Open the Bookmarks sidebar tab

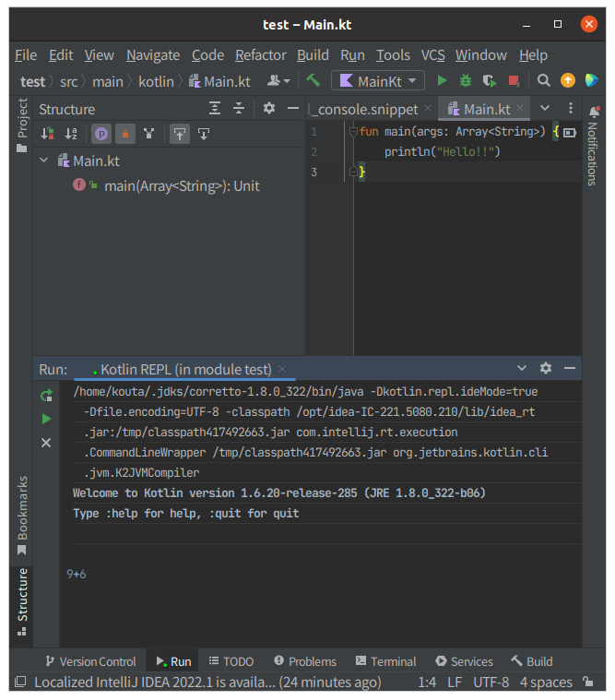pyautogui.click(x=22, y=516)
